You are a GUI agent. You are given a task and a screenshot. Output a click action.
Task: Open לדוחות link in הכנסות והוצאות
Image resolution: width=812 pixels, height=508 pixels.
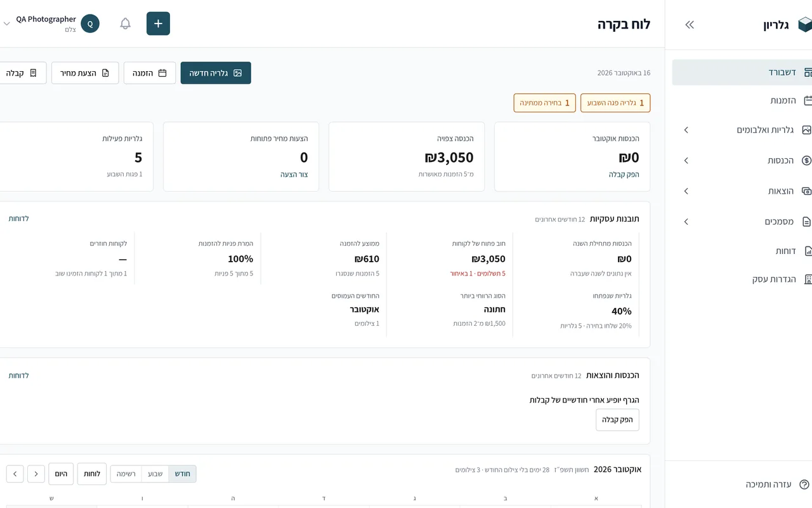point(19,375)
